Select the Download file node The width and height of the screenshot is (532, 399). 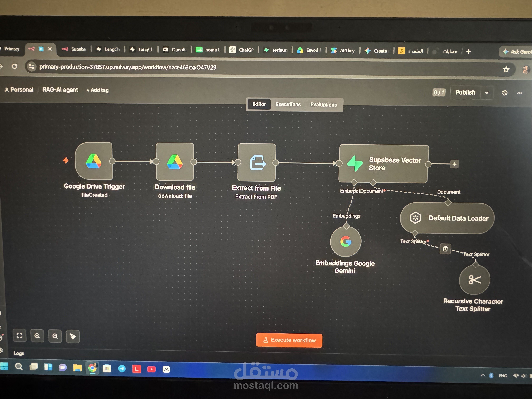[x=175, y=162]
